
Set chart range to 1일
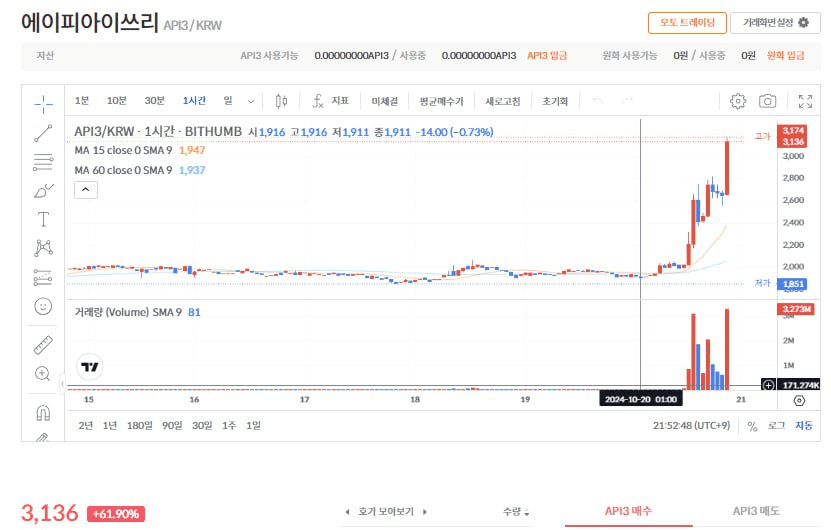(x=253, y=426)
